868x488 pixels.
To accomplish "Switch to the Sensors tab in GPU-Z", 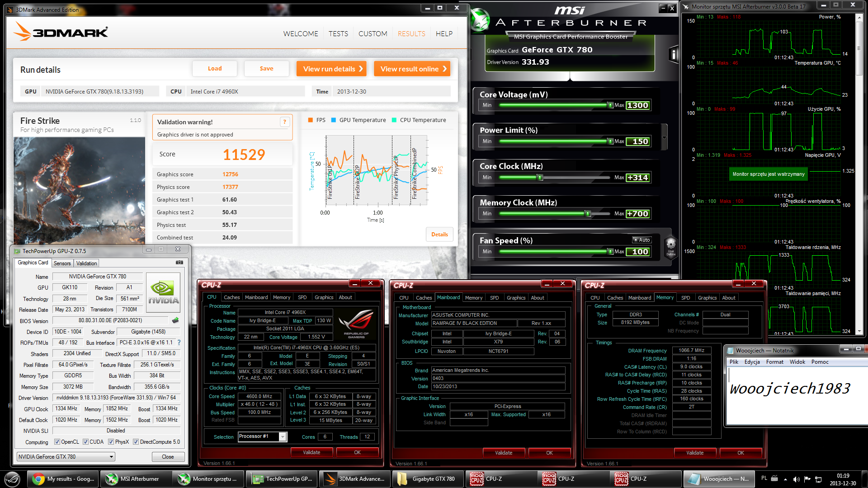I will point(62,263).
